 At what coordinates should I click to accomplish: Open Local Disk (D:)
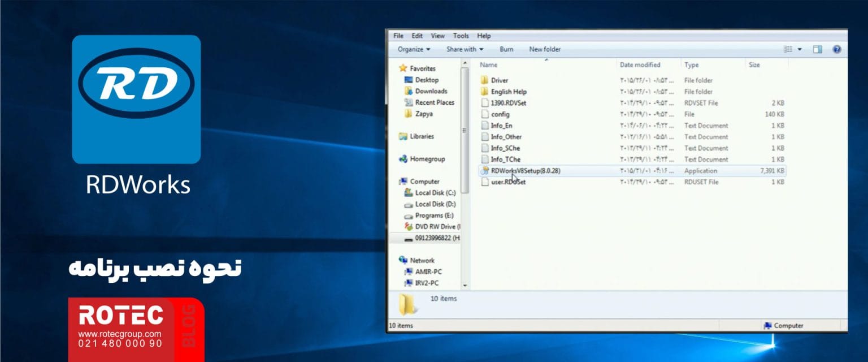click(x=435, y=204)
